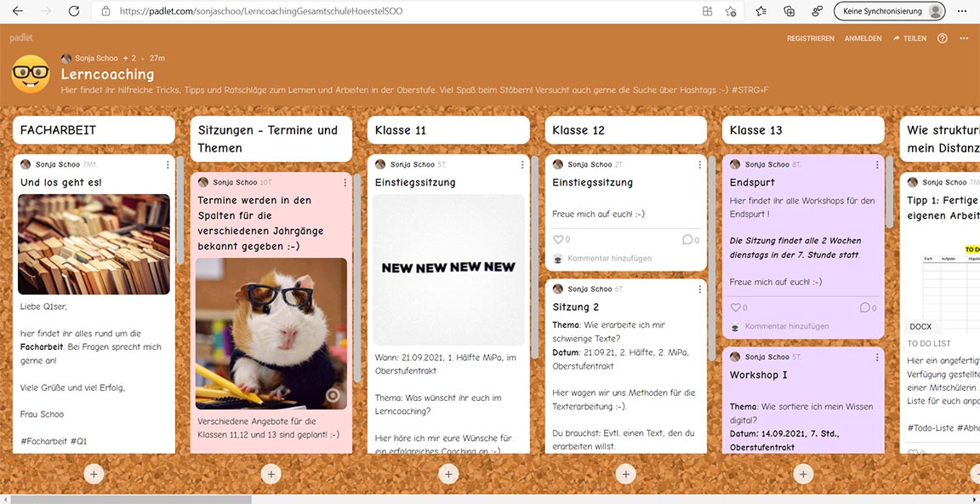This screenshot has width=980, height=504.
Task: Click the Klasse 12 column header
Action: 626,130
